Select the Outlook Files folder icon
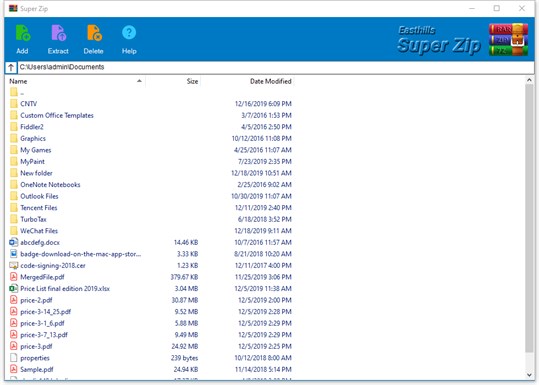This screenshot has height=385, width=539. click(14, 196)
